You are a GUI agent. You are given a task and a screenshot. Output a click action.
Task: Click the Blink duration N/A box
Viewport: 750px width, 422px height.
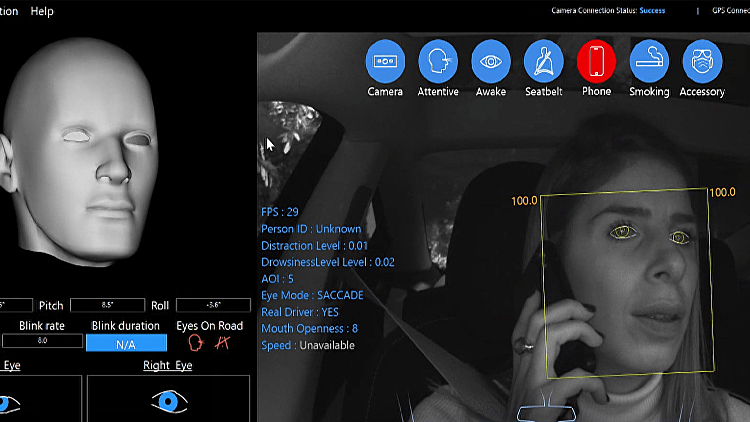coord(126,344)
